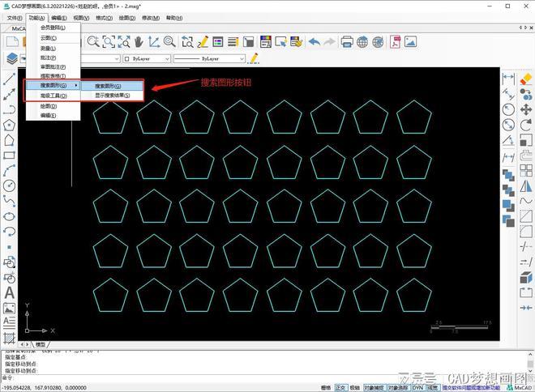The height and width of the screenshot is (392, 535).
Task: Toggle 对象追踪 tracking in status bar
Action: pos(398,388)
